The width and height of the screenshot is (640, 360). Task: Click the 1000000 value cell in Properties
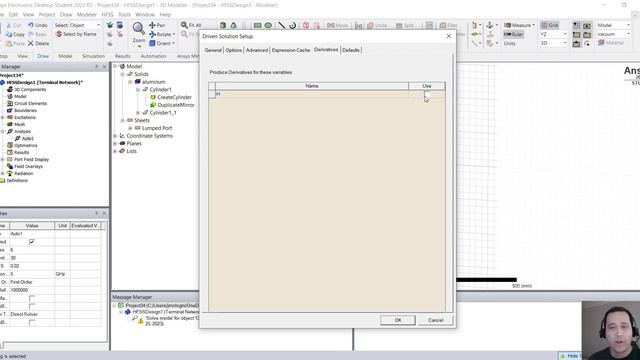tap(32, 290)
